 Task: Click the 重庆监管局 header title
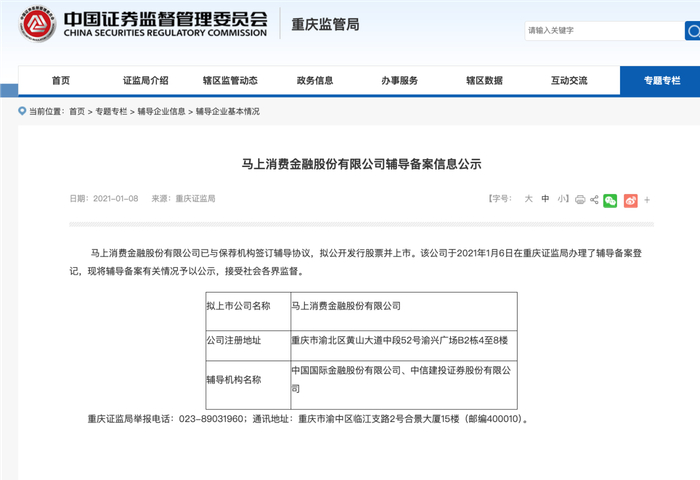coord(325,24)
